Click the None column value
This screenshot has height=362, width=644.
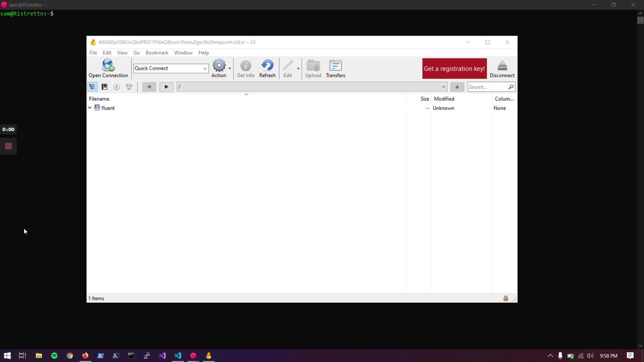pos(500,108)
